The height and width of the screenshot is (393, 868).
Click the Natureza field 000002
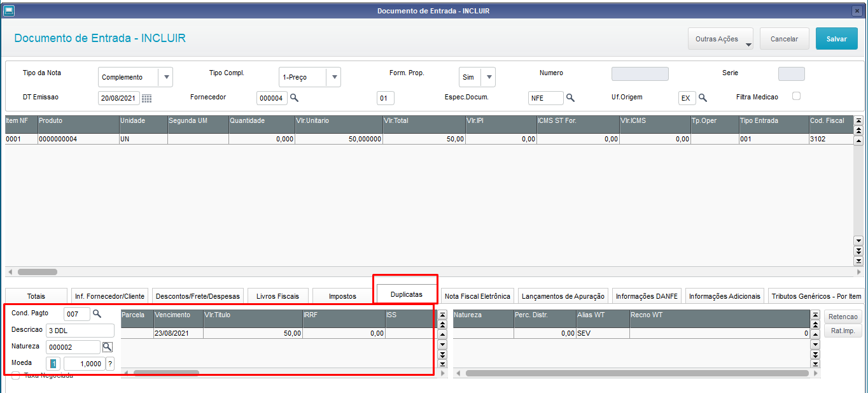click(x=73, y=347)
